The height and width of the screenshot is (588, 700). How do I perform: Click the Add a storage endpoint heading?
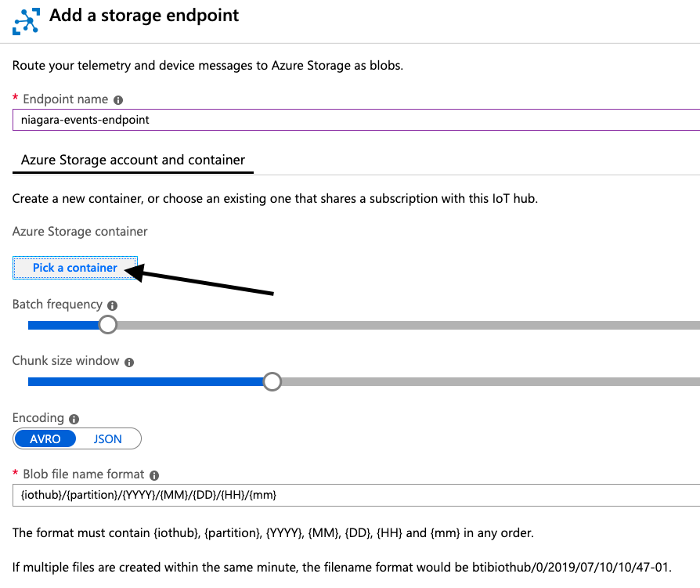click(144, 15)
